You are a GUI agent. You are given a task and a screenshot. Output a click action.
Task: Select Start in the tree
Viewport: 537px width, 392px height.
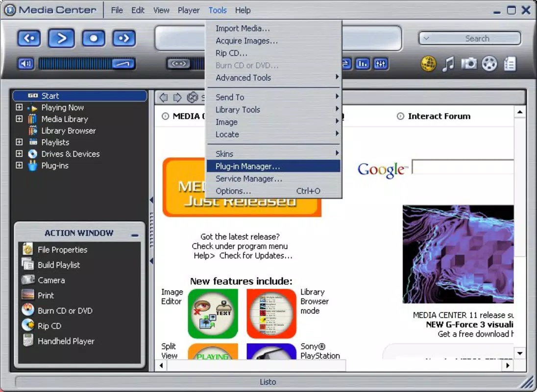tap(80, 96)
